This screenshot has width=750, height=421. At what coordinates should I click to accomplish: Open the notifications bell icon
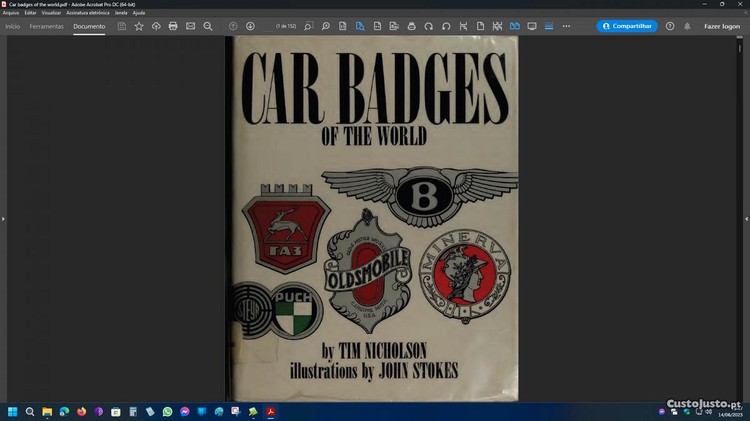pos(687,26)
